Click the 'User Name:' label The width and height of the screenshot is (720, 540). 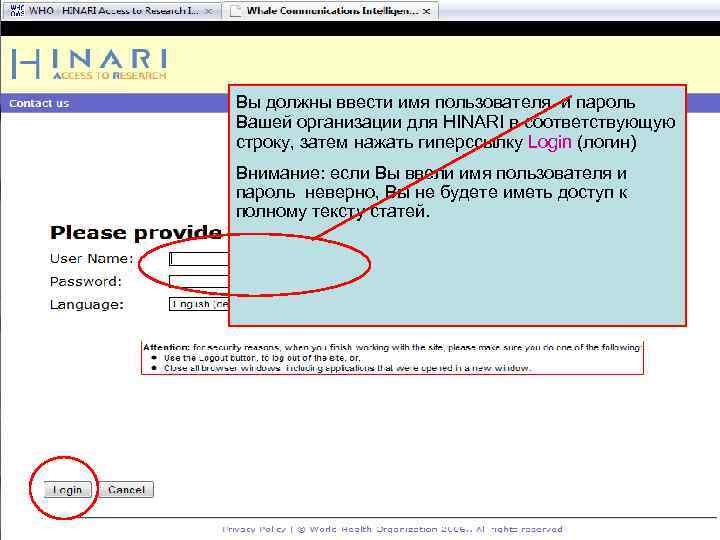(x=91, y=259)
